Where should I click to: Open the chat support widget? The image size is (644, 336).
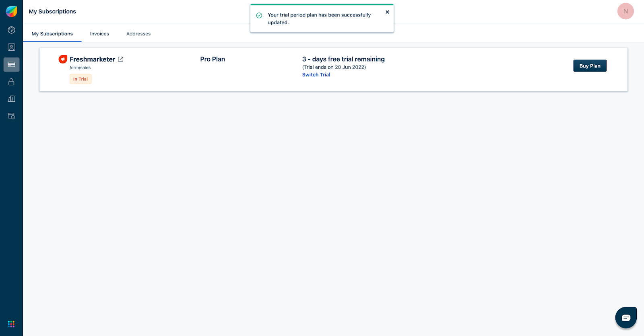click(x=626, y=318)
